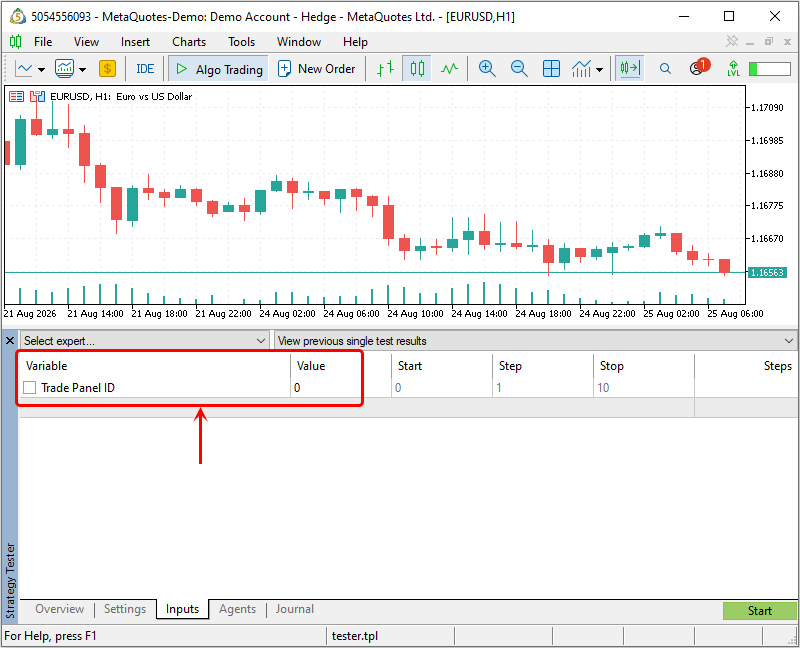Viewport: 800px width, 648px height.
Task: Minimize the inner chart window
Action: tap(750, 42)
